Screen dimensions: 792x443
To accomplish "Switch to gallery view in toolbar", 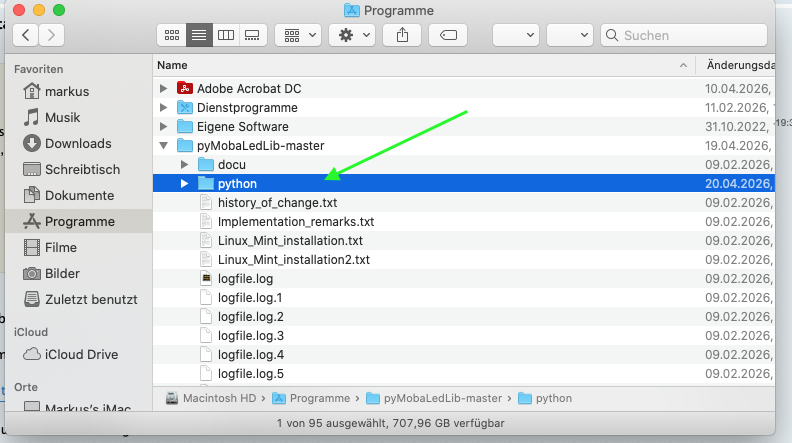I will (x=252, y=35).
